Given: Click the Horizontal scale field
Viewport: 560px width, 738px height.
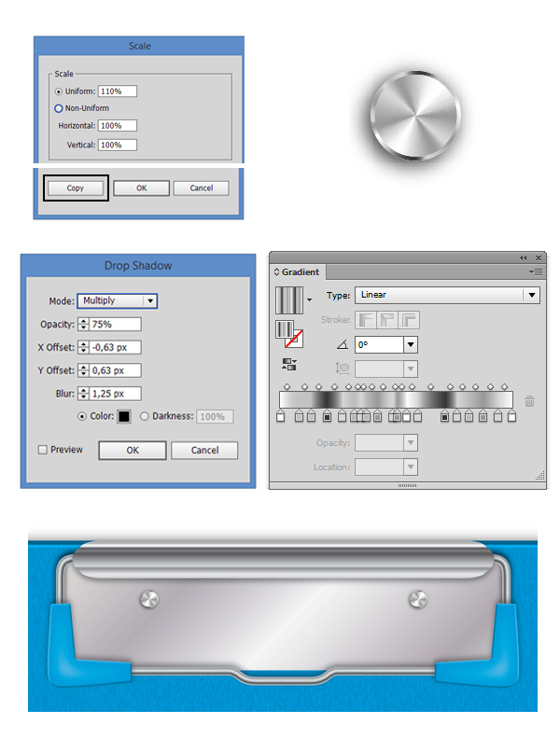Looking at the screenshot, I should click(x=118, y=126).
